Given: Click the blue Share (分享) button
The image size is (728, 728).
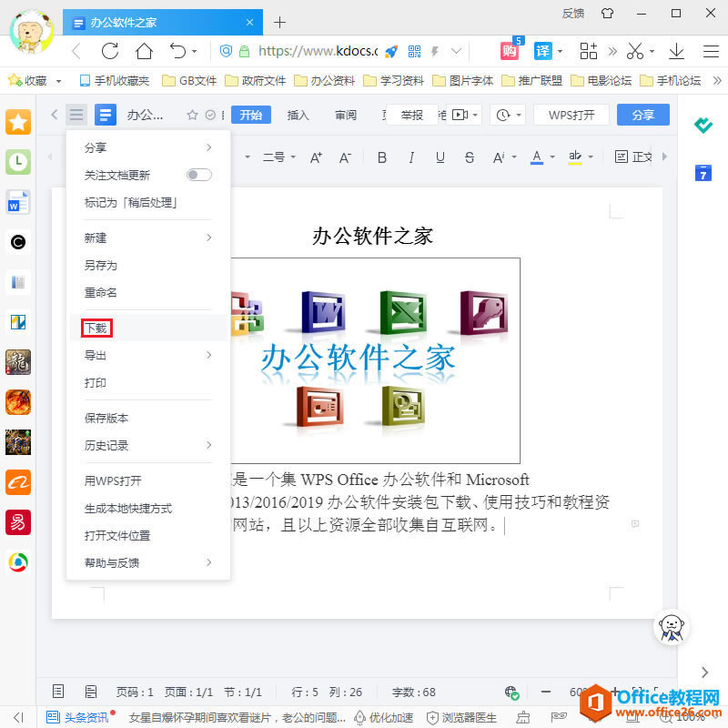Looking at the screenshot, I should (x=643, y=115).
